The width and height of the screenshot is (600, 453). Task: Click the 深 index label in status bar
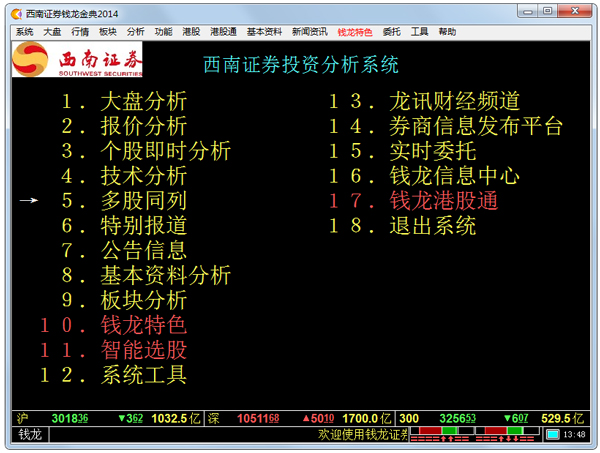tap(214, 419)
